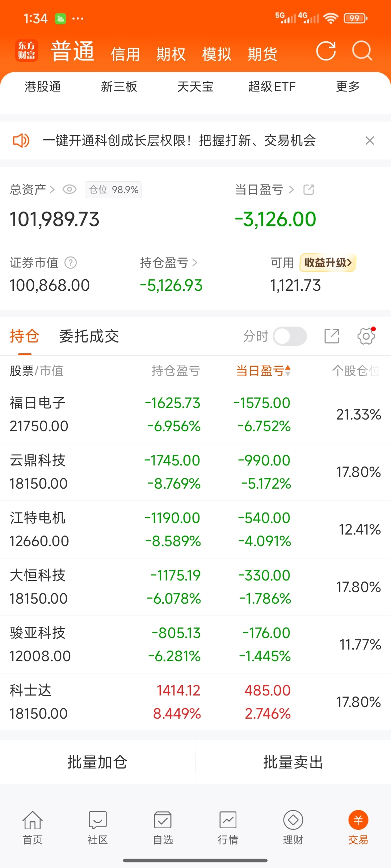Switch to 委托成交 tab

tap(89, 336)
